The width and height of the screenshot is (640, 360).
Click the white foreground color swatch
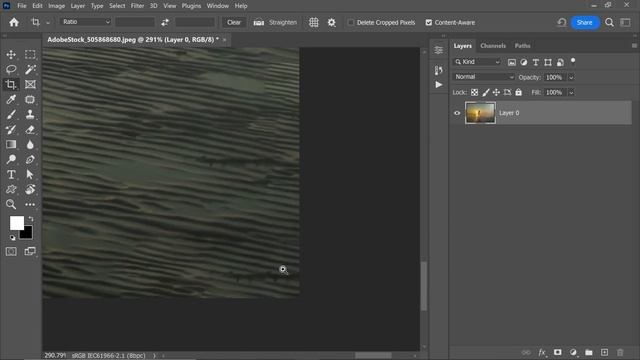point(17,223)
